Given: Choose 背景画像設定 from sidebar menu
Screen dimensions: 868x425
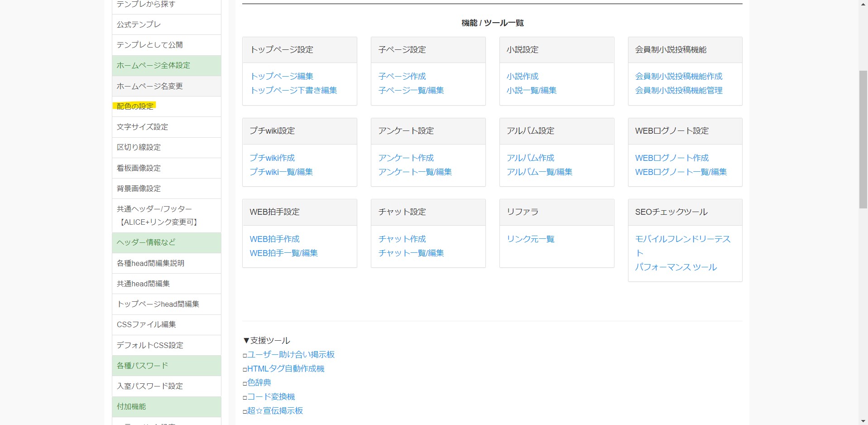Looking at the screenshot, I should (139, 188).
